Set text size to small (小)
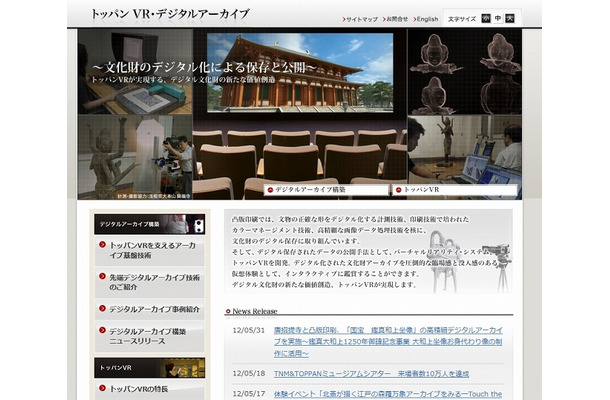610x400 pixels. coord(486,18)
